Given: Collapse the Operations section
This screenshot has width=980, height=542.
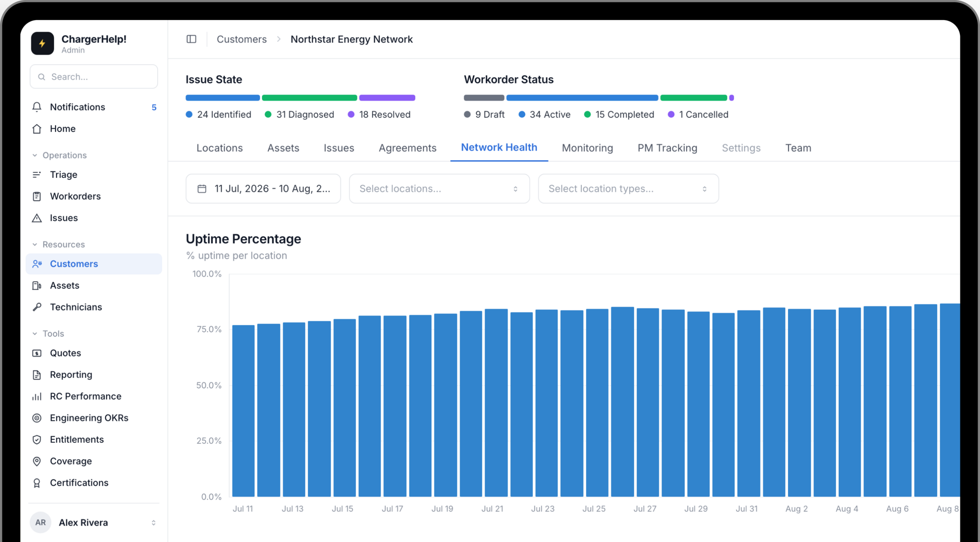Looking at the screenshot, I should [x=60, y=155].
